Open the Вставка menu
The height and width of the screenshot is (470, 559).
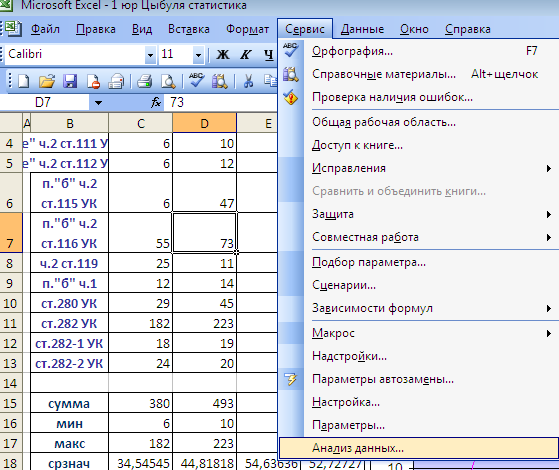(x=189, y=29)
